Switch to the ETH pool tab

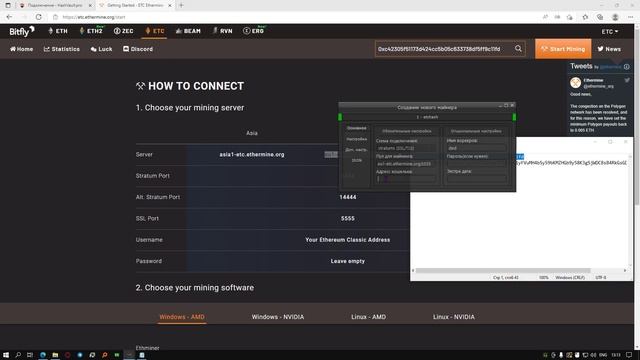pyautogui.click(x=58, y=31)
